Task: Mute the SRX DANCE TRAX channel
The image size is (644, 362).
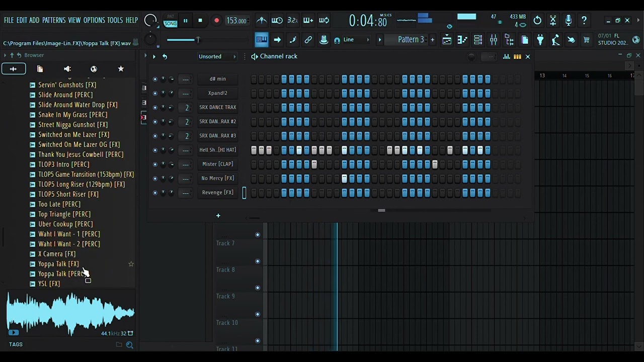Action: (155, 107)
